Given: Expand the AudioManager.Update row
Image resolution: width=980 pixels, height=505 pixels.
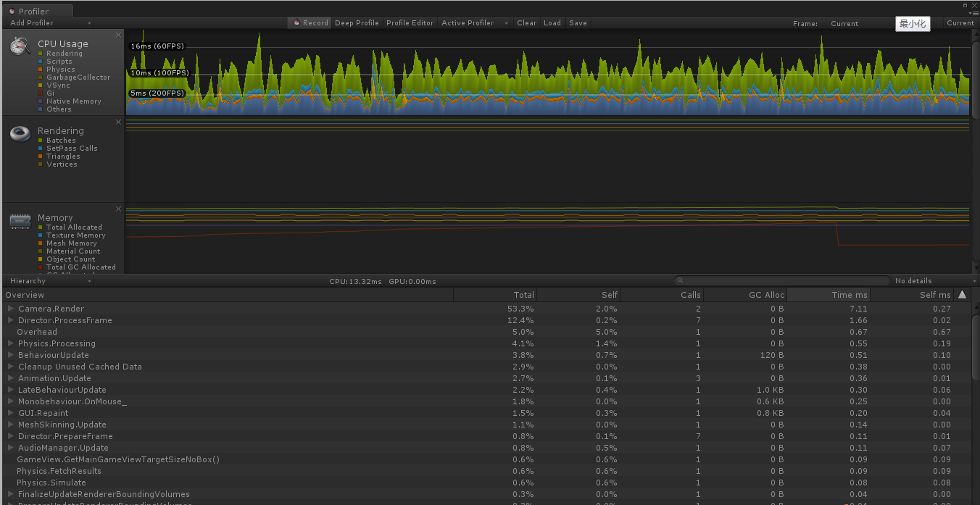Looking at the screenshot, I should tap(11, 448).
